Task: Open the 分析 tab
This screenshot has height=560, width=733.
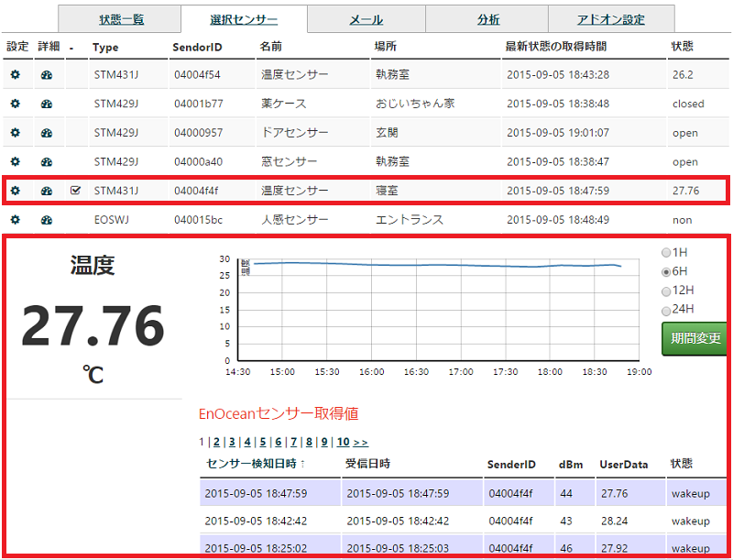Action: (488, 19)
